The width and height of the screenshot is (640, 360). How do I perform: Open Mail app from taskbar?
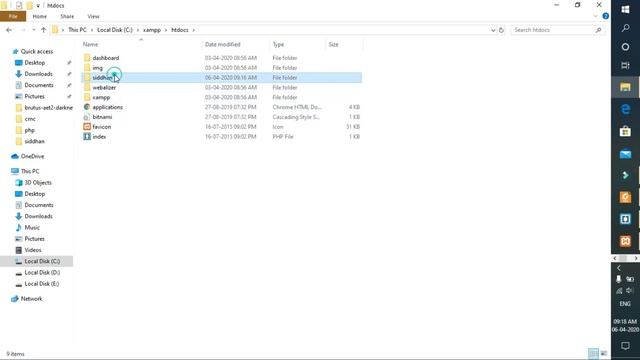[625, 153]
